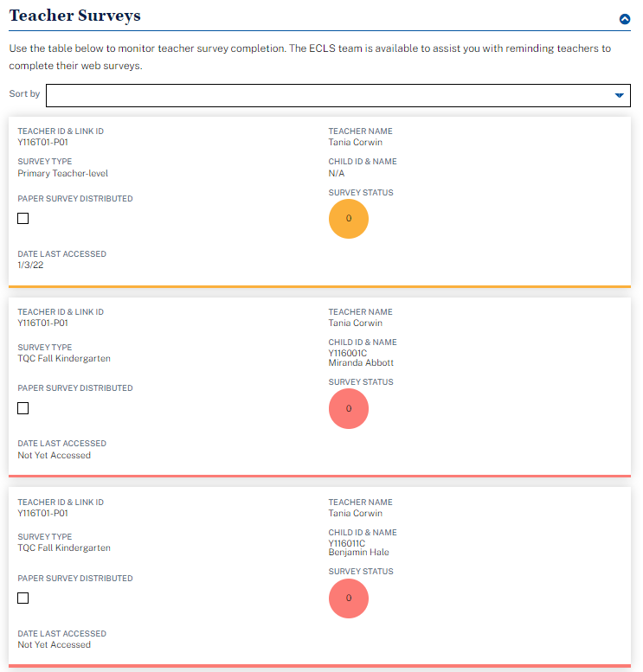The height and width of the screenshot is (672, 643).
Task: Click the Teacher Surveys heading
Action: [x=74, y=16]
